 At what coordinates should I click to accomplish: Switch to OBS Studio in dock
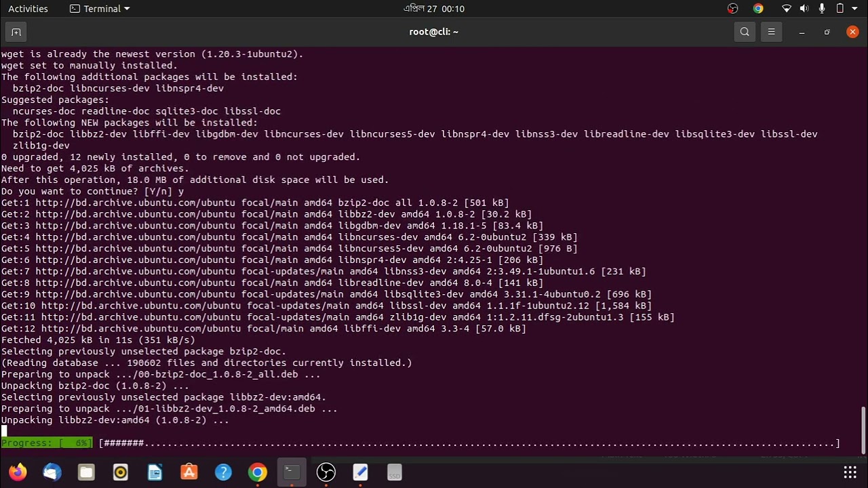click(326, 472)
